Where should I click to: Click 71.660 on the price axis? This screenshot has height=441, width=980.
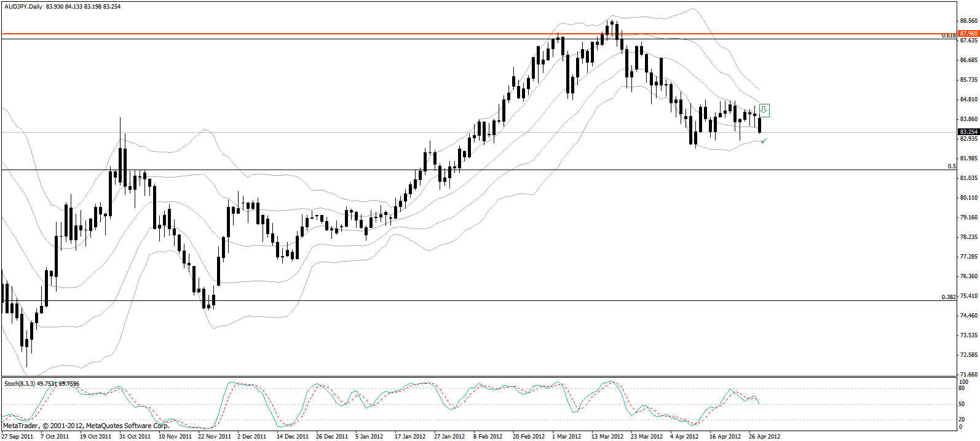pos(969,374)
